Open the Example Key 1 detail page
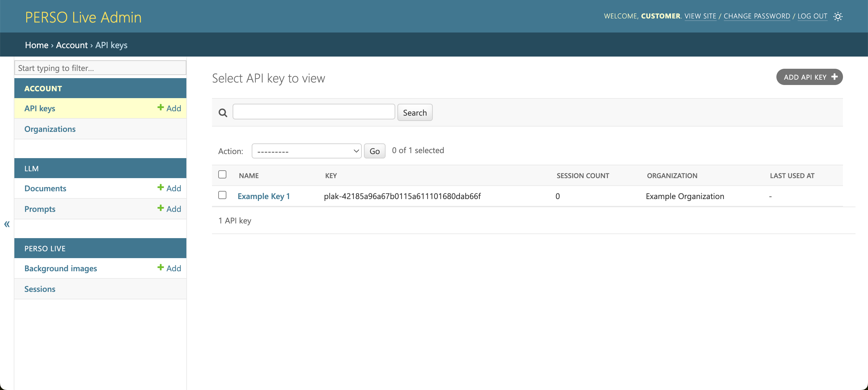The image size is (868, 390). (x=264, y=196)
